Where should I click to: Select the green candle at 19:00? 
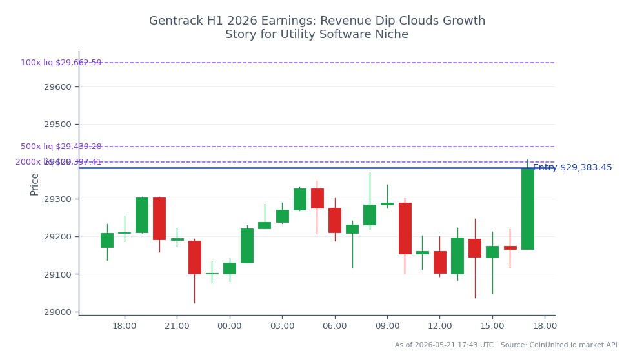142,216
